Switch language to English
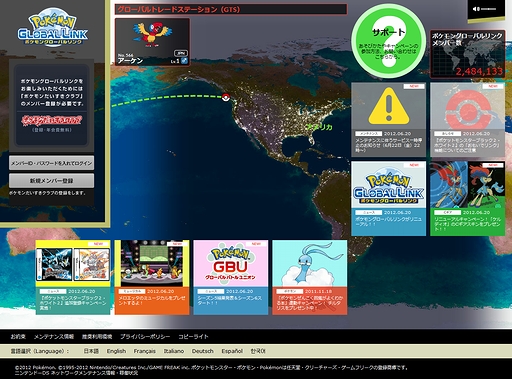Screen dimensions: 512x379 [116, 351]
